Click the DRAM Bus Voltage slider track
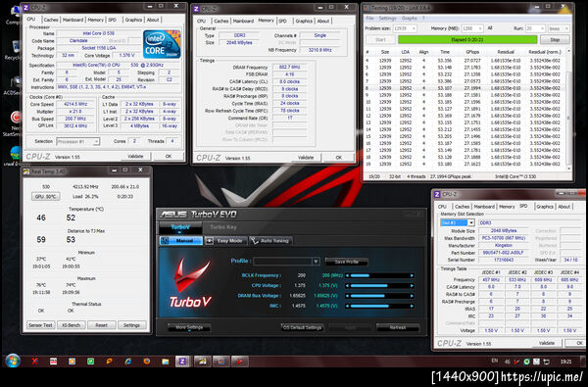The width and height of the screenshot is (588, 387). (379, 296)
